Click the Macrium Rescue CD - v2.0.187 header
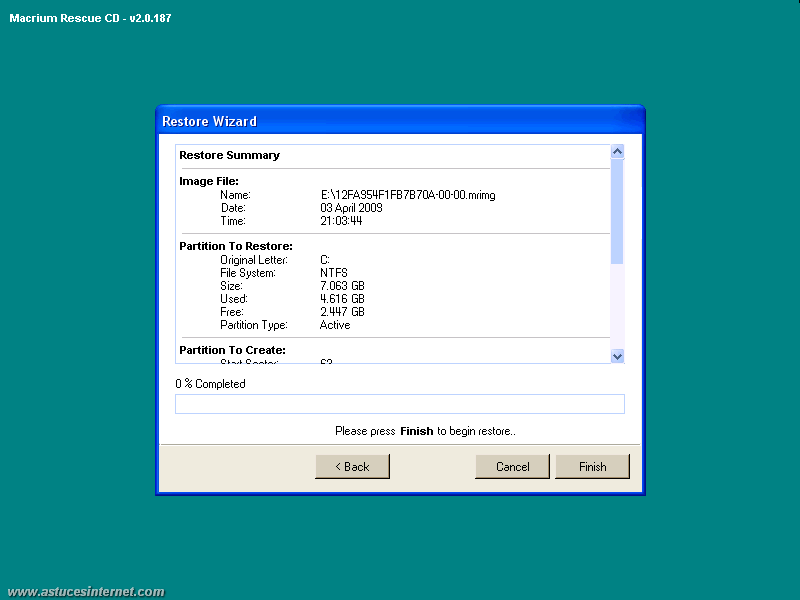The height and width of the screenshot is (600, 800). [90, 18]
